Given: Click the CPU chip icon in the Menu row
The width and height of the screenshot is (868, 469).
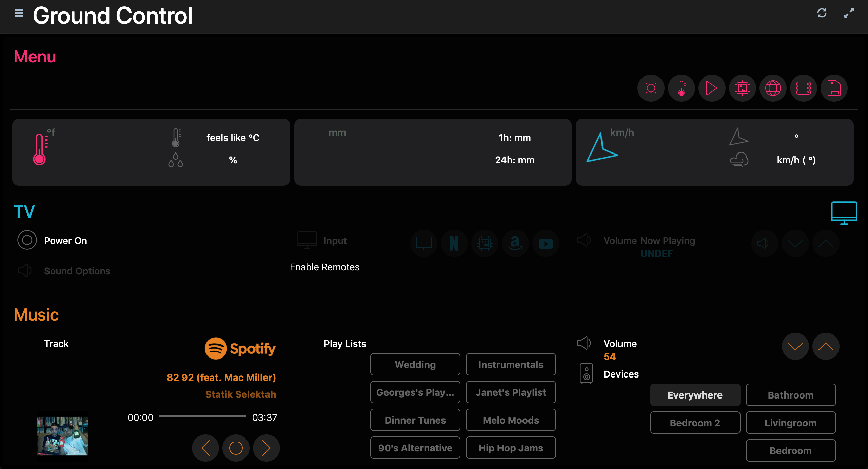Looking at the screenshot, I should coord(742,88).
